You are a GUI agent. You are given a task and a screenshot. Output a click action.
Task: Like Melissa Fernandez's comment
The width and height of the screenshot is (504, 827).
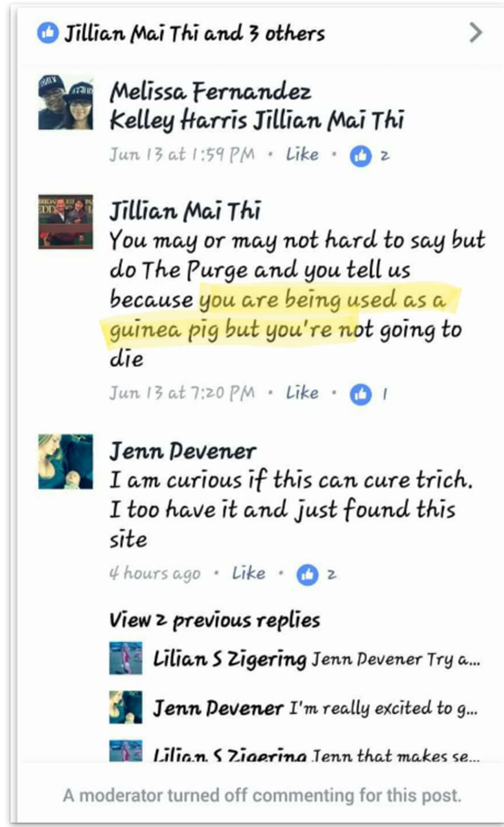click(x=302, y=154)
